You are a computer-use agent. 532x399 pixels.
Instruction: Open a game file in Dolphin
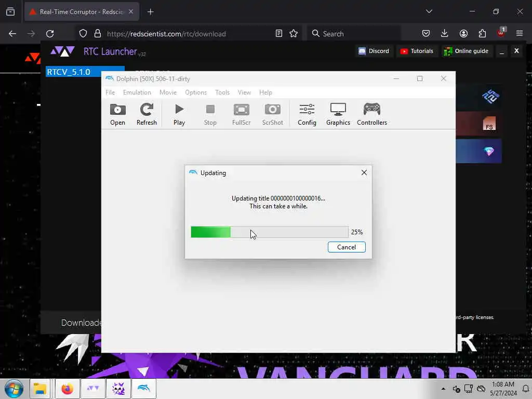tap(117, 114)
